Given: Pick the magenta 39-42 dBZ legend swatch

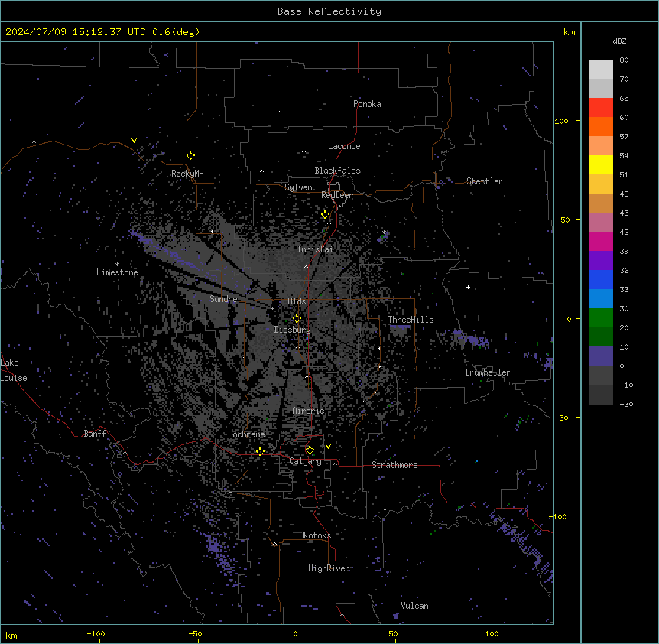Looking at the screenshot, I should pyautogui.click(x=601, y=241).
